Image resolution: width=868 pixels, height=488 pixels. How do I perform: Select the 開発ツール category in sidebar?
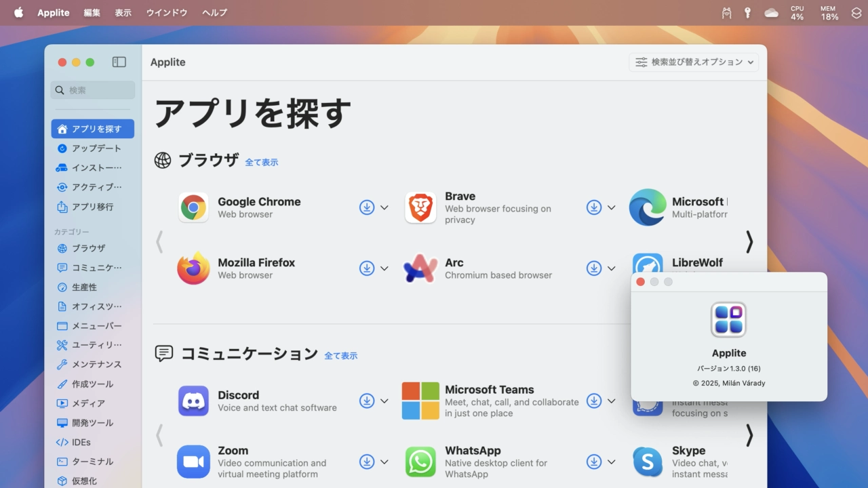(92, 423)
